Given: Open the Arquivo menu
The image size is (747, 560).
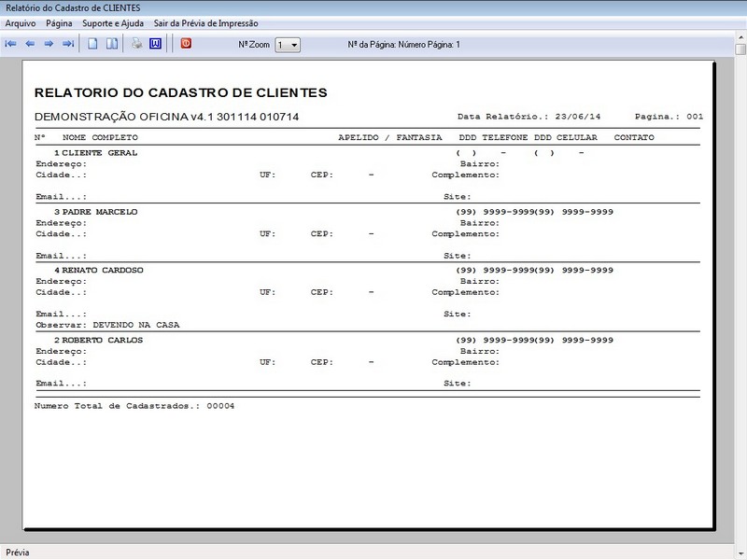Looking at the screenshot, I should pyautogui.click(x=21, y=21).
